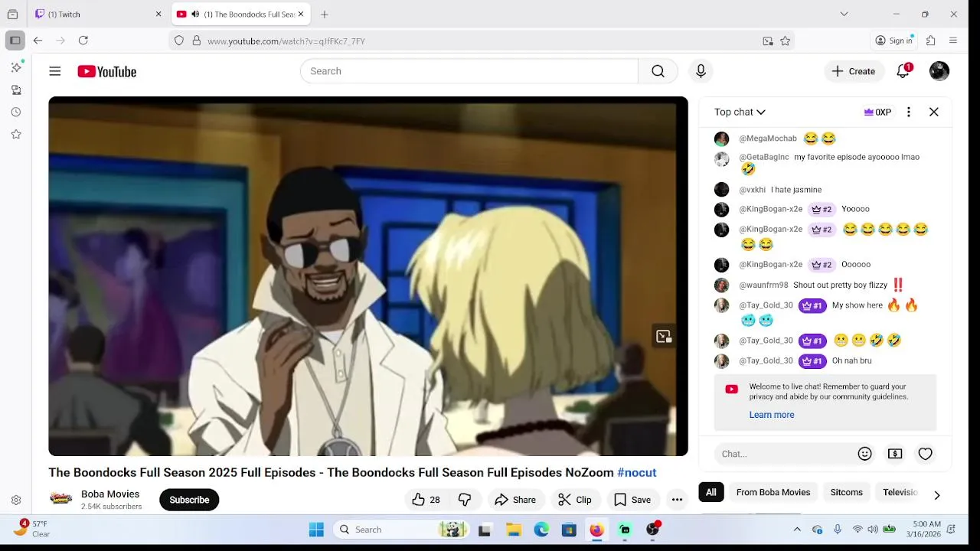Open File Explorer from taskbar
This screenshot has height=551, width=980.
point(514,530)
